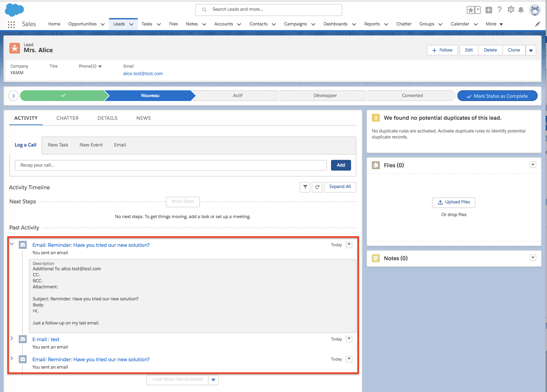Open the alice.test@test.com email link
Image resolution: width=547 pixels, height=392 pixels.
pos(143,74)
